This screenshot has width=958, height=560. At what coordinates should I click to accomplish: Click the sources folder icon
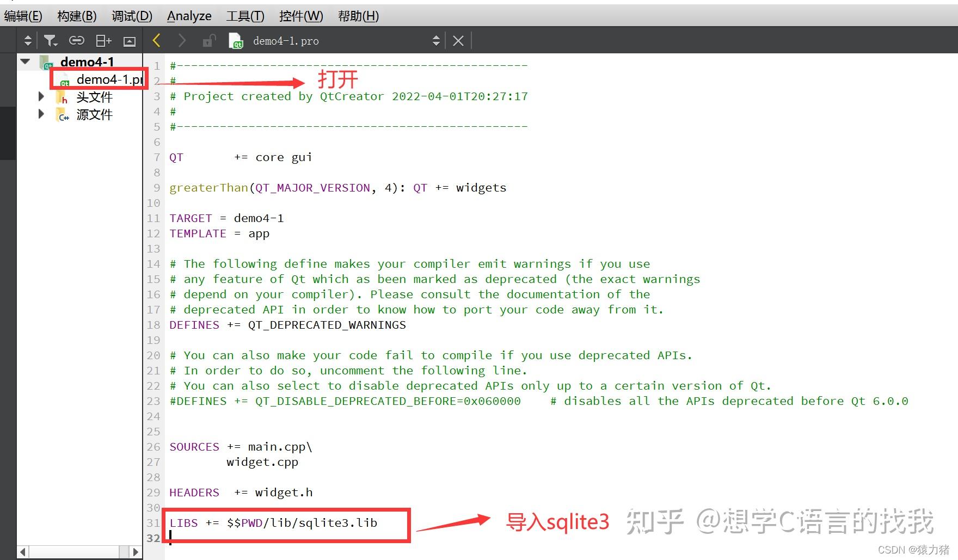click(x=62, y=115)
